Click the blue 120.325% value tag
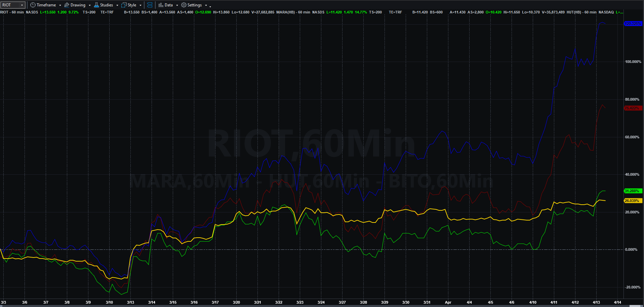Image resolution: width=644 pixels, height=307 pixels. [x=633, y=24]
